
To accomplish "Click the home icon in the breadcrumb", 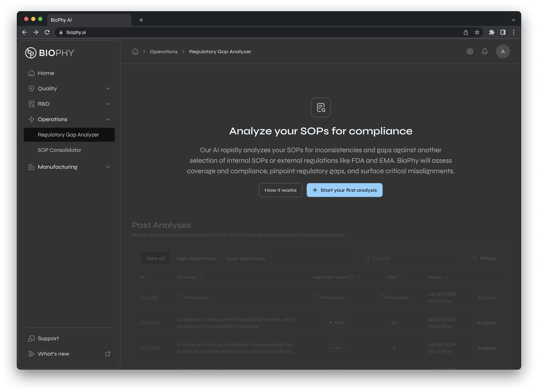I will point(135,51).
